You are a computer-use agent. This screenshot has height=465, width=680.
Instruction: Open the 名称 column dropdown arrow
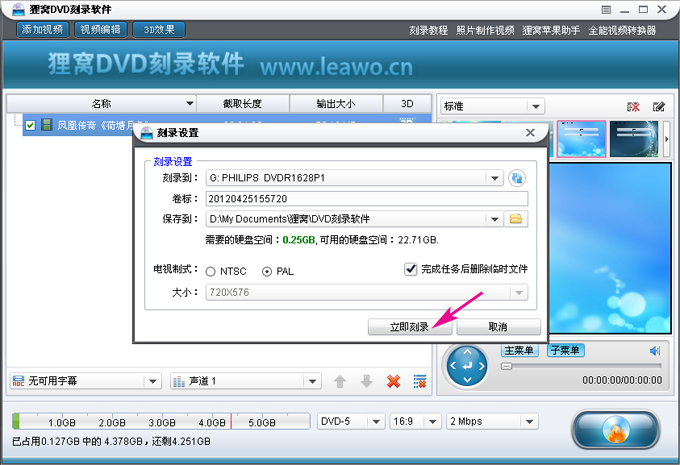pyautogui.click(x=190, y=104)
